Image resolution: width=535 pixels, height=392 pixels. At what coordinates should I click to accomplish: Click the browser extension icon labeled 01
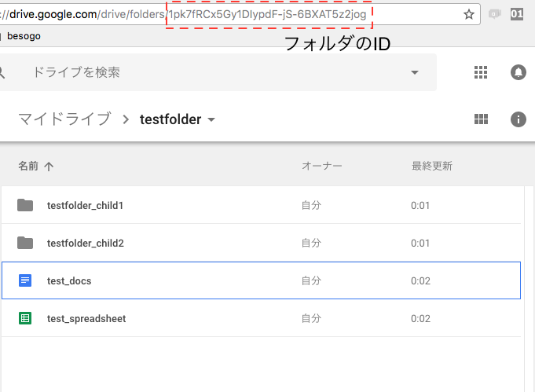coord(518,14)
